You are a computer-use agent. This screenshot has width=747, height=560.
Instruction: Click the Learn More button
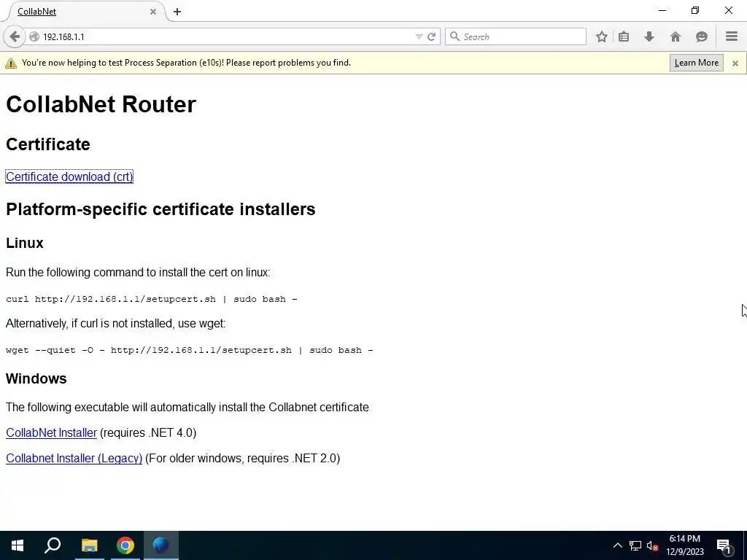point(696,63)
